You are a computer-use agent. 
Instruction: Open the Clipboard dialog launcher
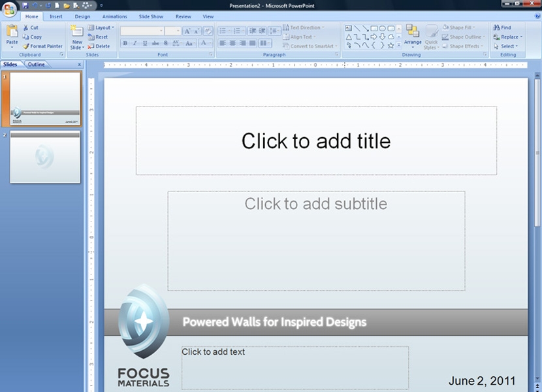[x=62, y=54]
